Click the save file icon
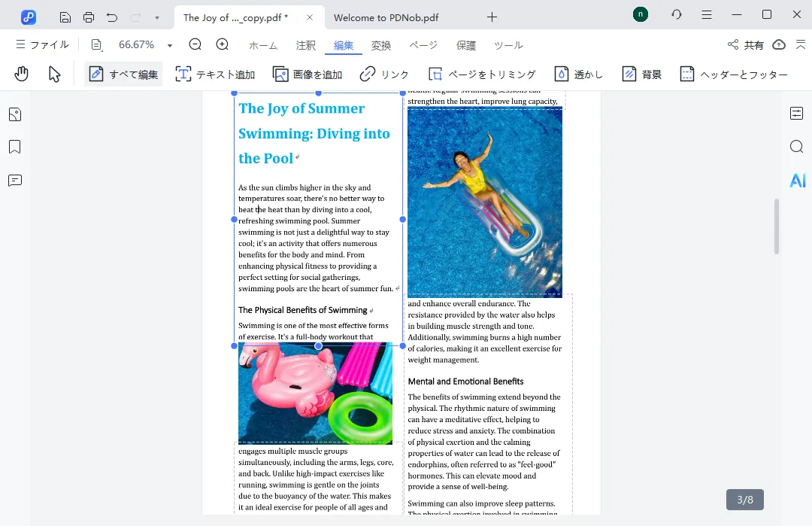The image size is (812, 526). click(65, 17)
